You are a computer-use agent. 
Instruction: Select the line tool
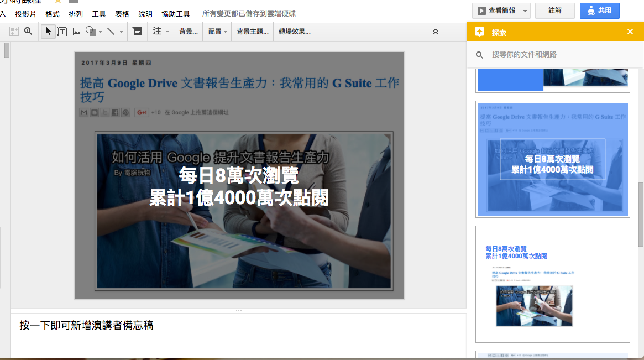pyautogui.click(x=111, y=31)
